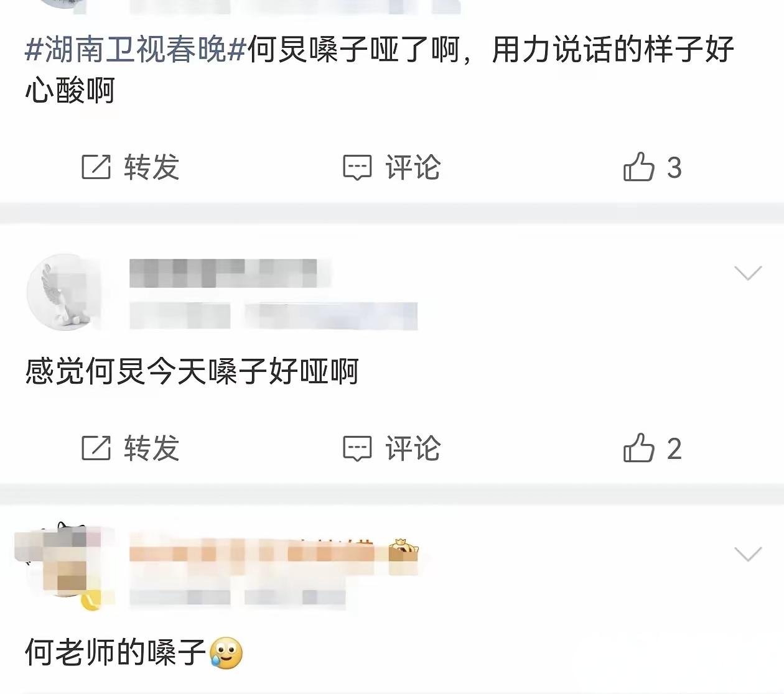The image size is (784, 694).
Task: Expand options chevron on the second post
Action: click(748, 273)
